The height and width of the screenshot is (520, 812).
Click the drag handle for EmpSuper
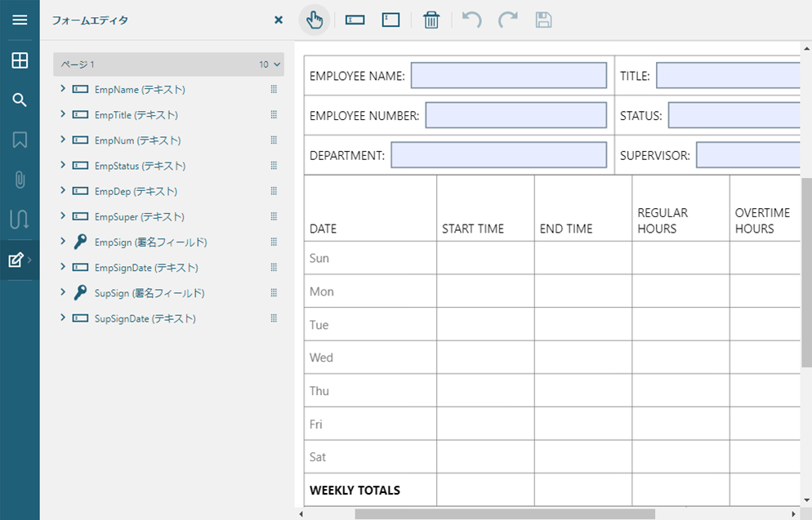pyautogui.click(x=274, y=217)
